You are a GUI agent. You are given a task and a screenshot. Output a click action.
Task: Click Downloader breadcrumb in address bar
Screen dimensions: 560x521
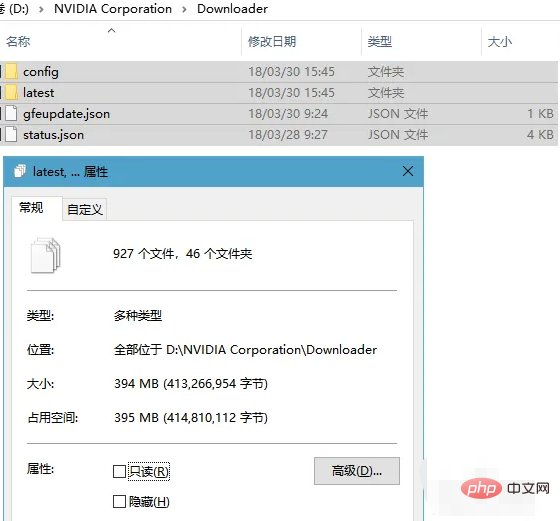232,9
